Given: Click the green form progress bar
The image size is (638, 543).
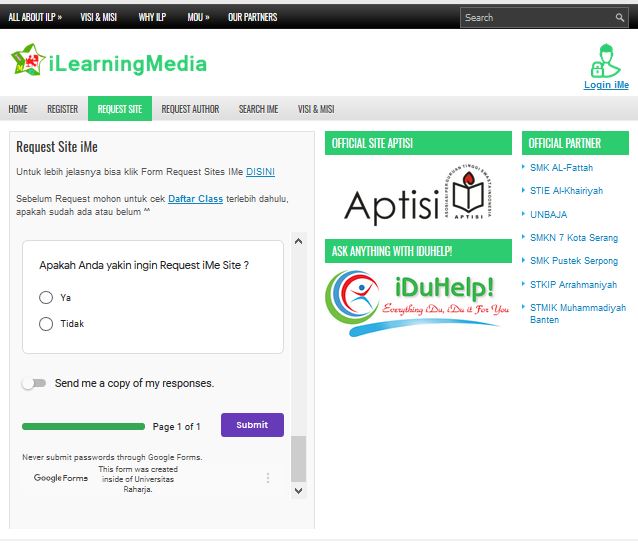Looking at the screenshot, I should pyautogui.click(x=83, y=426).
